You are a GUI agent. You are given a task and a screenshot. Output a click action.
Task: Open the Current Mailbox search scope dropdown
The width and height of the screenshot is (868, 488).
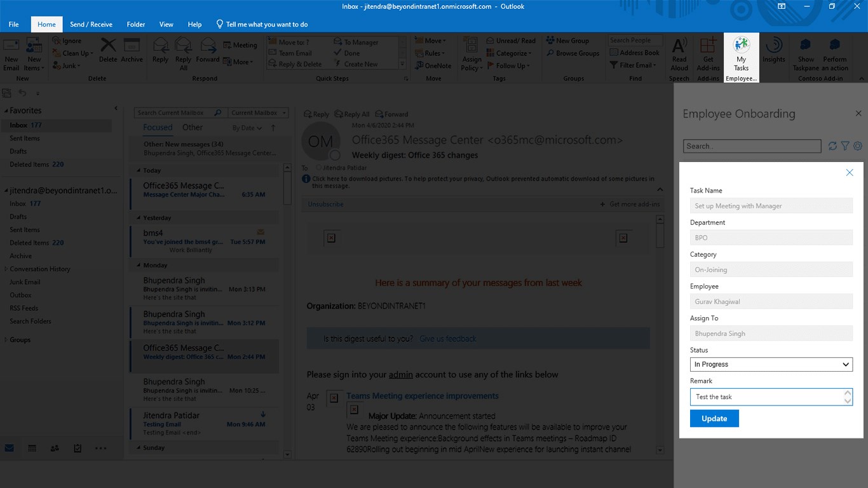(258, 112)
